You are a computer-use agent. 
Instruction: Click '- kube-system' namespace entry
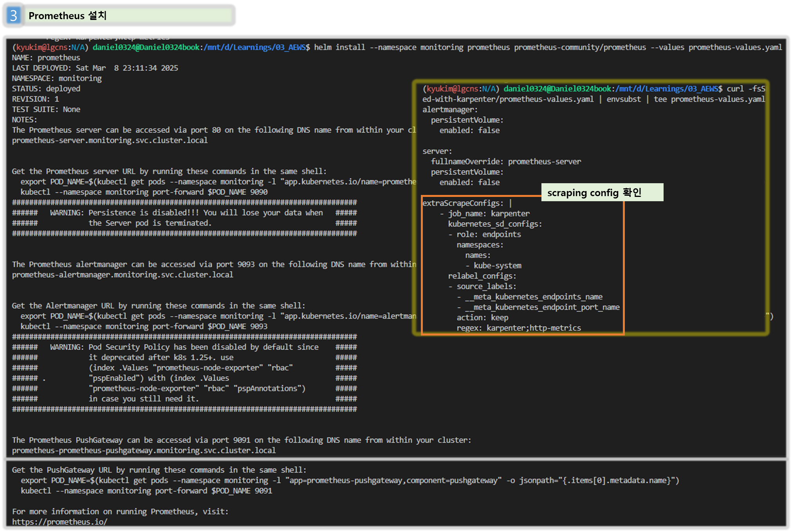(493, 266)
